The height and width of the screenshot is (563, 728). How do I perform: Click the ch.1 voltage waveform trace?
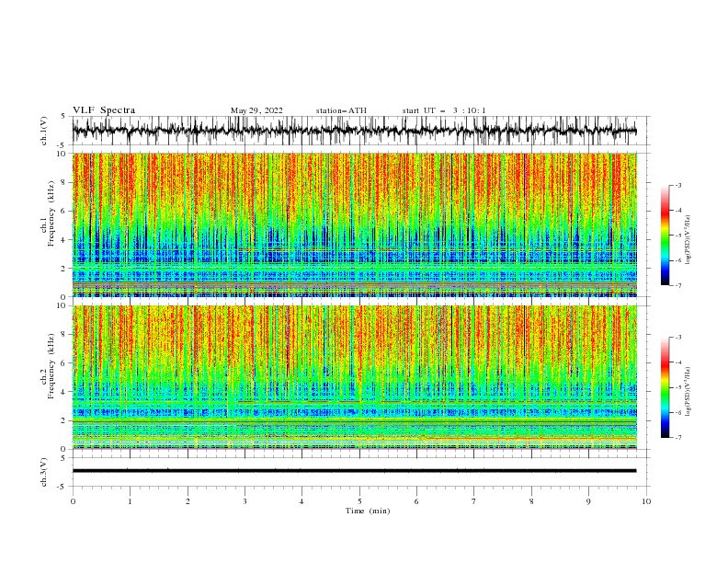(x=354, y=131)
